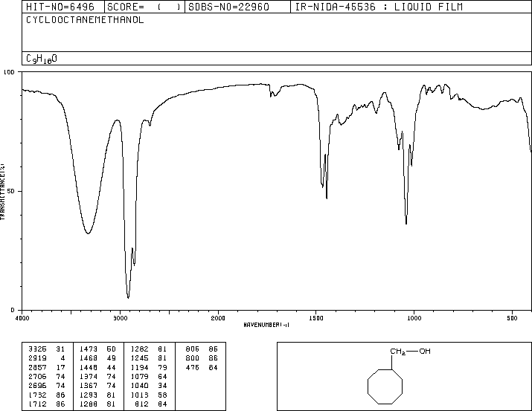Click the SCORE= header cell
The width and height of the screenshot is (532, 411).
tap(144, 7)
